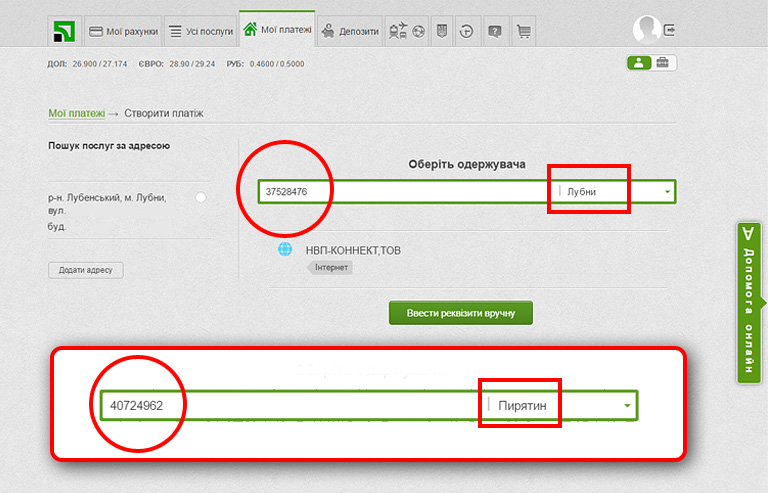Image resolution: width=768 pixels, height=493 pixels.
Task: Open the shopping cart icon
Action: point(523,32)
